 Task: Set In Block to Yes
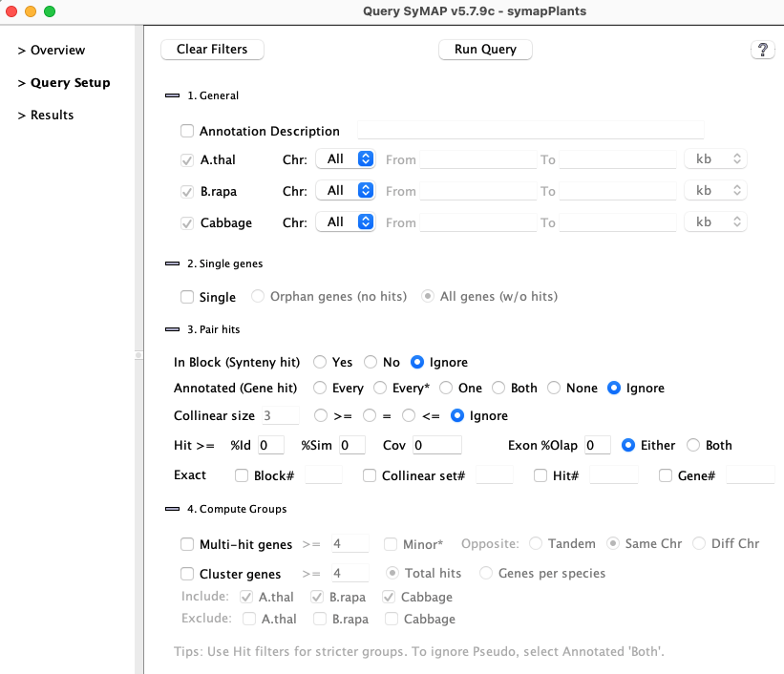tap(320, 362)
